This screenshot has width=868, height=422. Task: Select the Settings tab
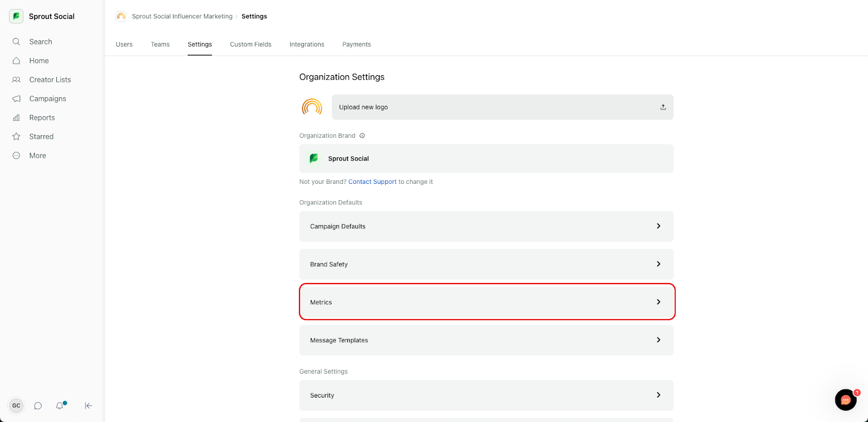pos(200,44)
